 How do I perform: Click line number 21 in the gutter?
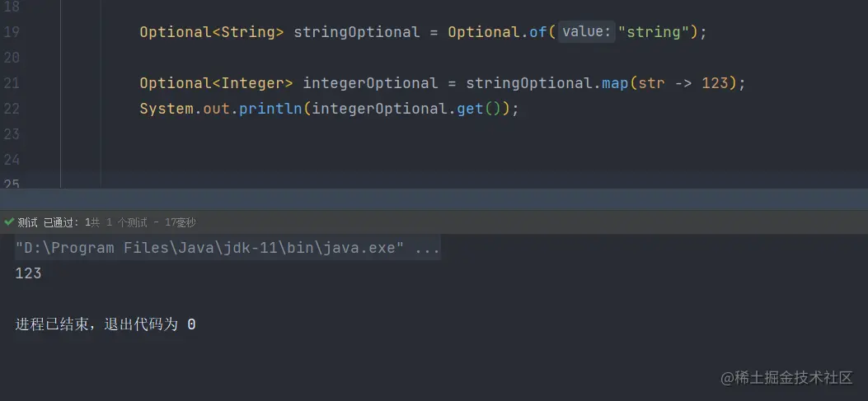pos(12,83)
